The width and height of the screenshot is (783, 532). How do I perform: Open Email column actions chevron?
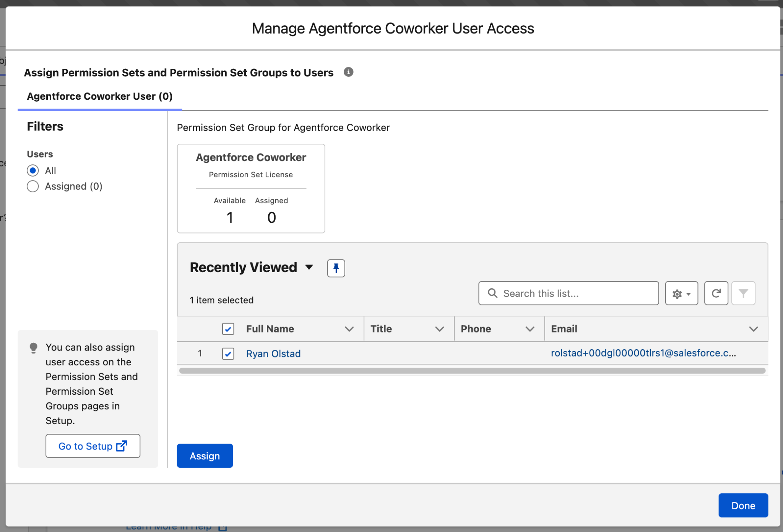click(754, 329)
